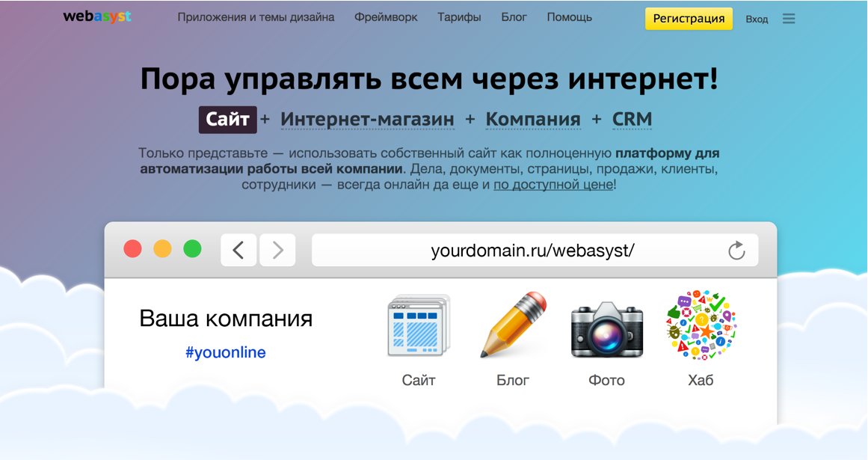Click the Вход login link
The height and width of the screenshot is (460, 868).
(757, 19)
